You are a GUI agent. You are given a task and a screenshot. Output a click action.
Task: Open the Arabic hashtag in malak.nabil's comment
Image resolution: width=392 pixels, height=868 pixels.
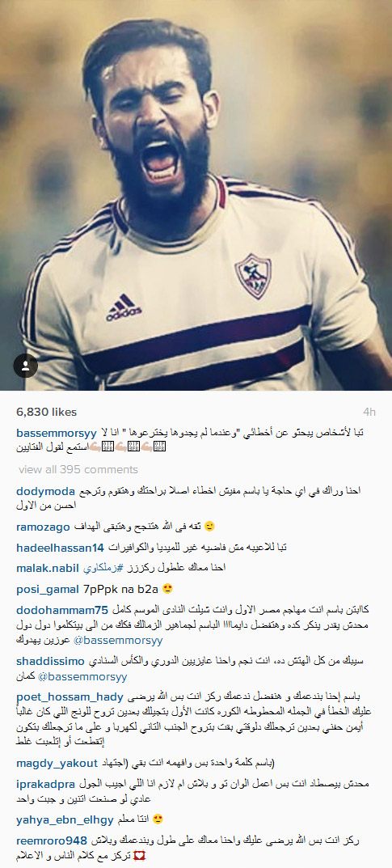pos(106,567)
